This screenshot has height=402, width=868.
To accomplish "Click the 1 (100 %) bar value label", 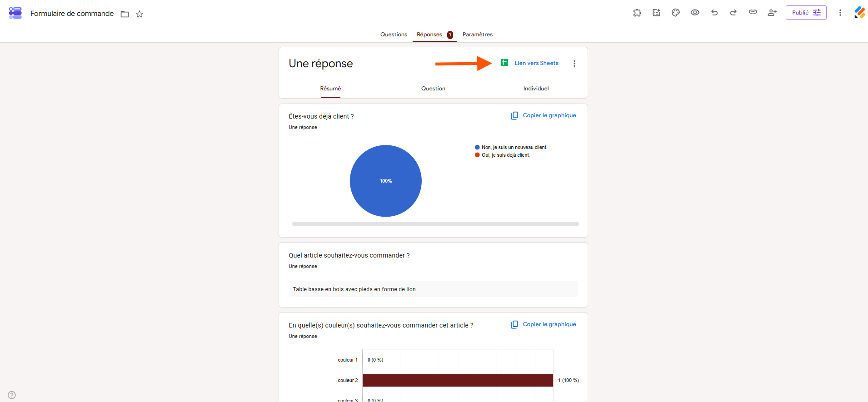I will (569, 380).
